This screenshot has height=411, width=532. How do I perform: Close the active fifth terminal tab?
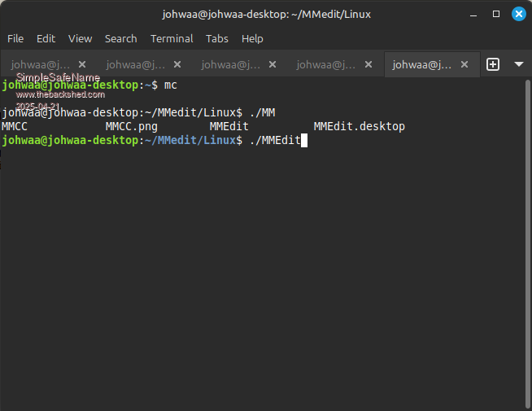[x=463, y=64]
